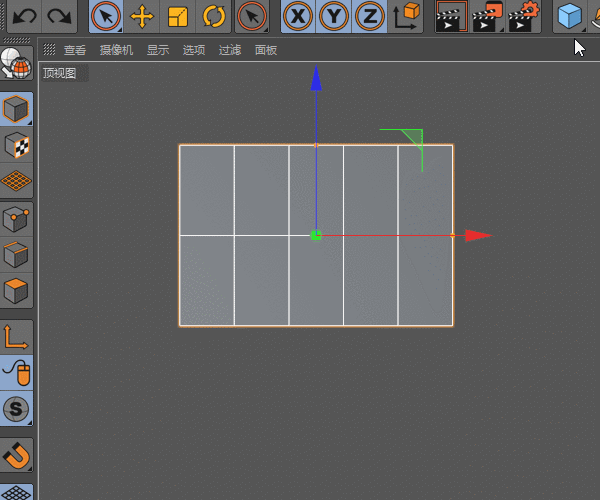Click the blue Z axis arrow

[x=316, y=78]
